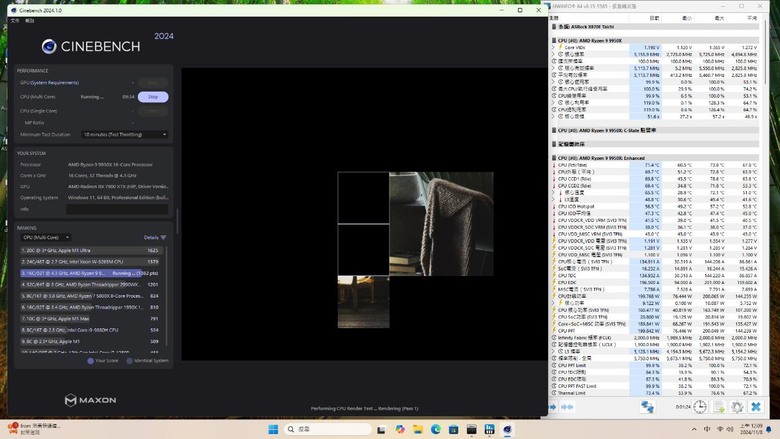This screenshot has height=439, width=780.
Task: Open the first Cinebench menu bar item
Action: tap(15, 21)
